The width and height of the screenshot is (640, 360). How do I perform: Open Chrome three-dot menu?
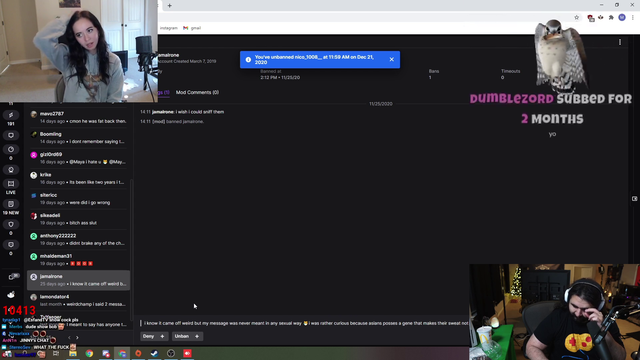click(633, 18)
